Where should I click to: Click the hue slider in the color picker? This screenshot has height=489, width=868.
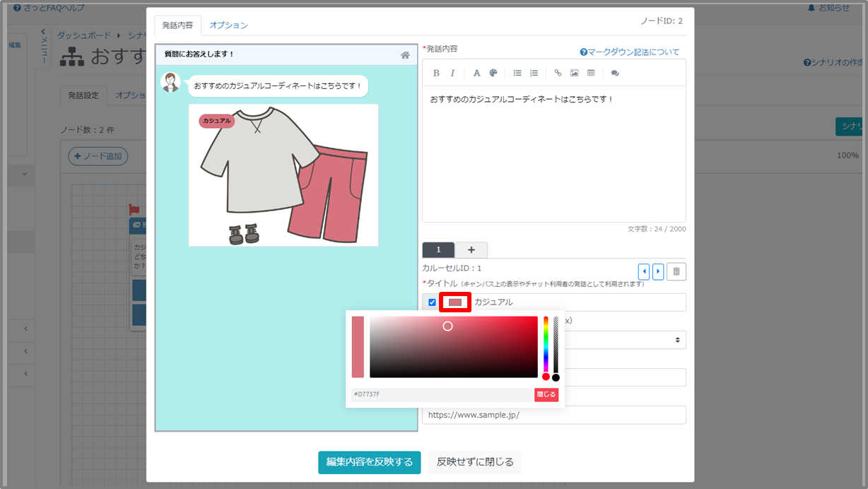tap(546, 346)
